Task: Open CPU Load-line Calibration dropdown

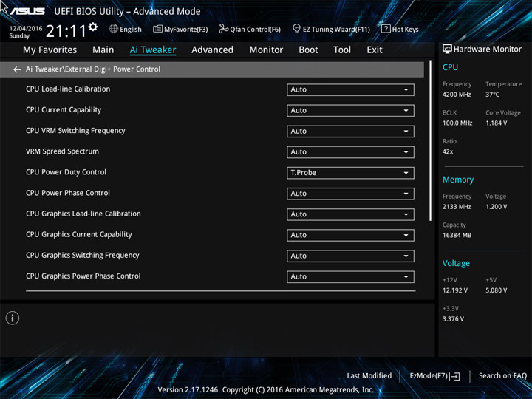Action: coord(350,90)
